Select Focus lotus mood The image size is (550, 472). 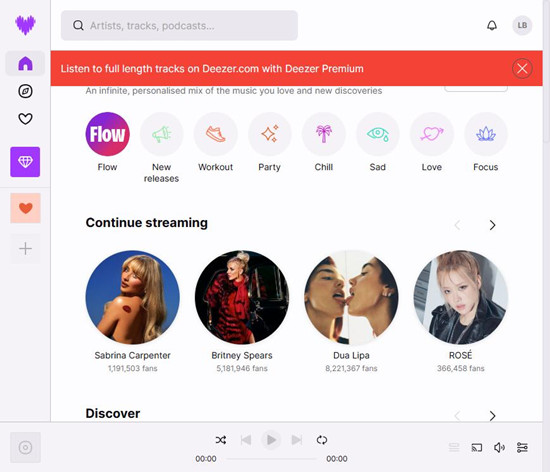click(485, 134)
